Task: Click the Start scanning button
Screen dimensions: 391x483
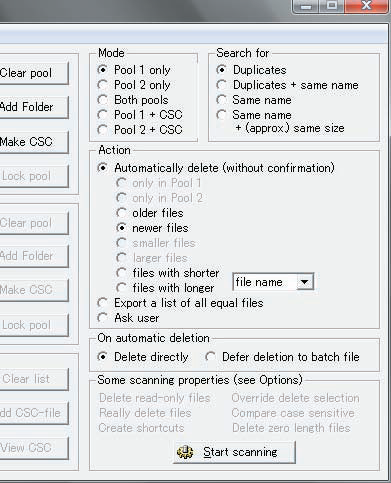Action: (x=234, y=452)
